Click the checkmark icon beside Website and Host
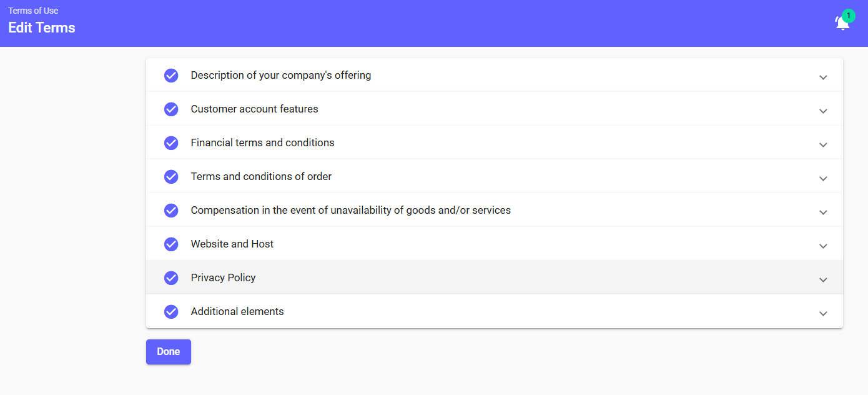The width and height of the screenshot is (868, 395). [x=171, y=244]
